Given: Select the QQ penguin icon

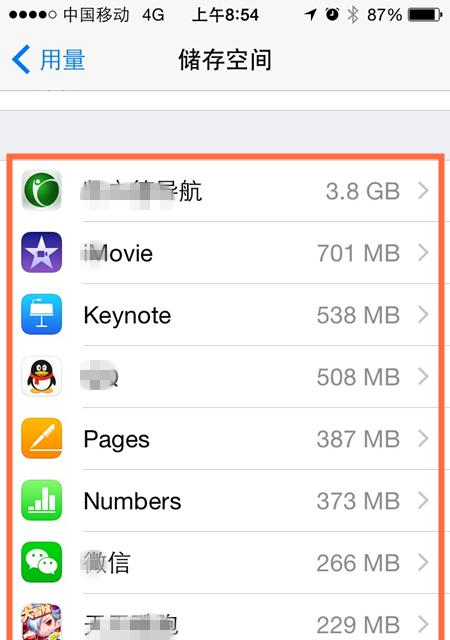Looking at the screenshot, I should pos(42,376).
